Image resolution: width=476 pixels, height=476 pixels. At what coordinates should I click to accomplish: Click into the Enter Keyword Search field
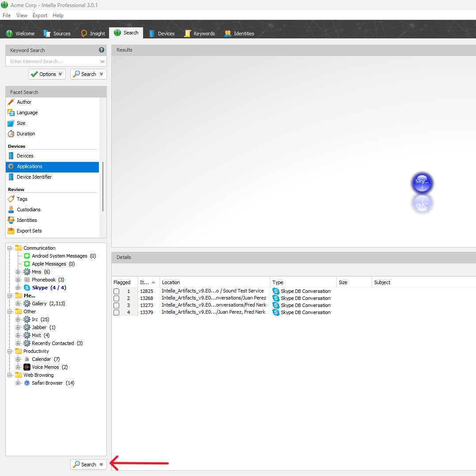pyautogui.click(x=53, y=62)
